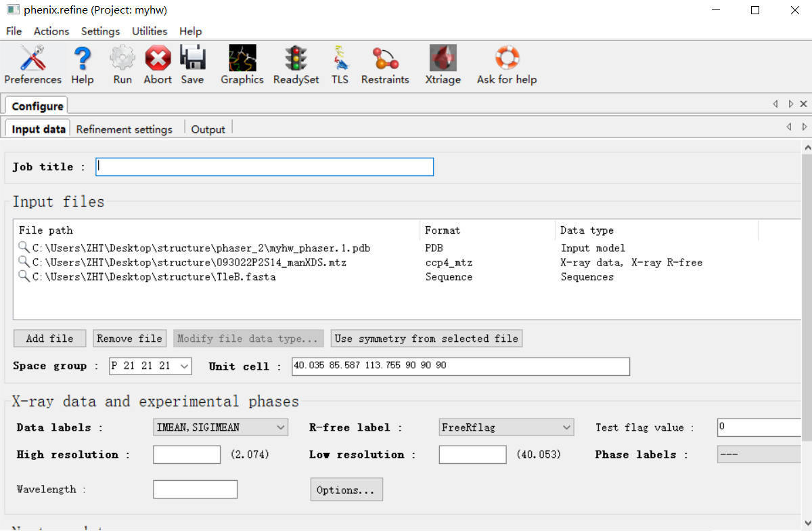Open the Space group dropdown
The width and height of the screenshot is (812, 531).
coord(150,366)
